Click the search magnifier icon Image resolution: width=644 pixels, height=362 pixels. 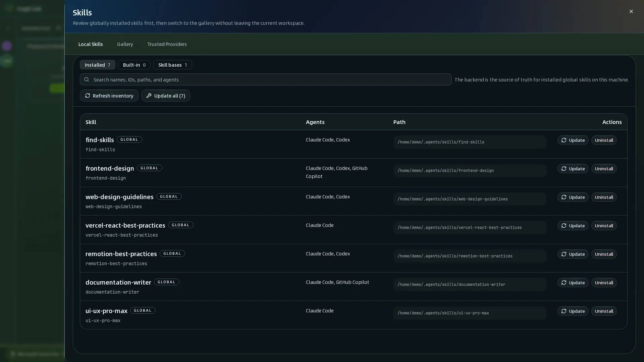[x=87, y=79]
